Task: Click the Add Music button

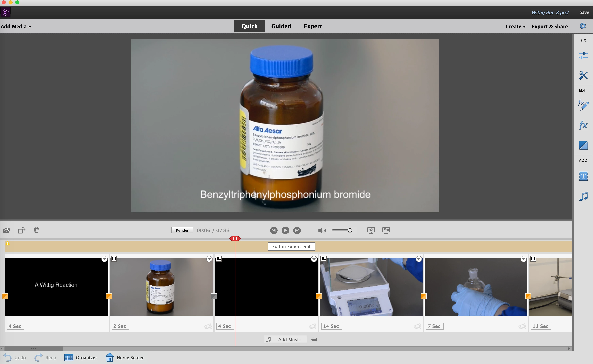Action: click(x=285, y=340)
